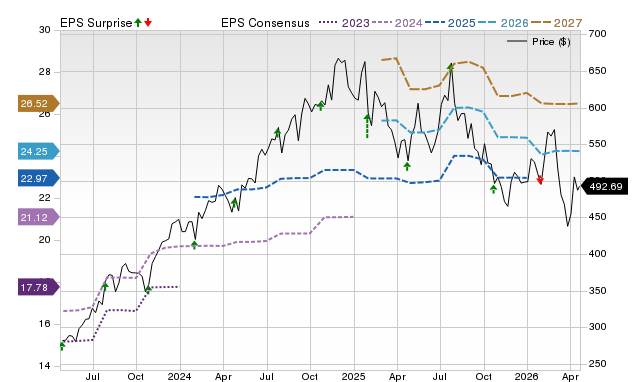Click the April 2024 green surprise arrow
640x382 pixels.
pyautogui.click(x=234, y=202)
